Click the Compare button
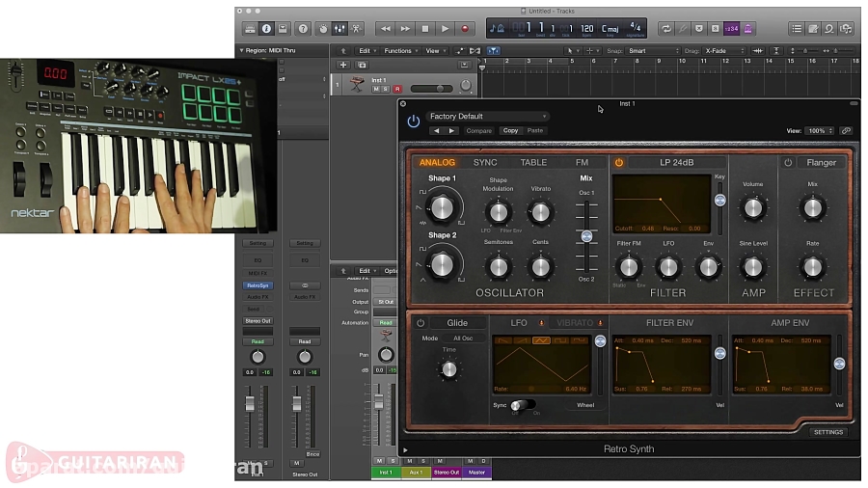This screenshot has height=488, width=868. (x=478, y=131)
